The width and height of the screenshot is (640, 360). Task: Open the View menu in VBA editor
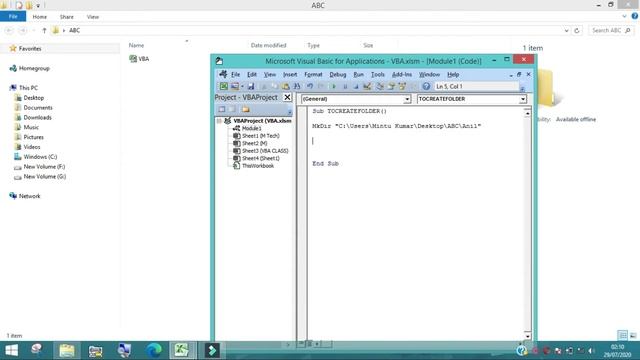(270, 75)
